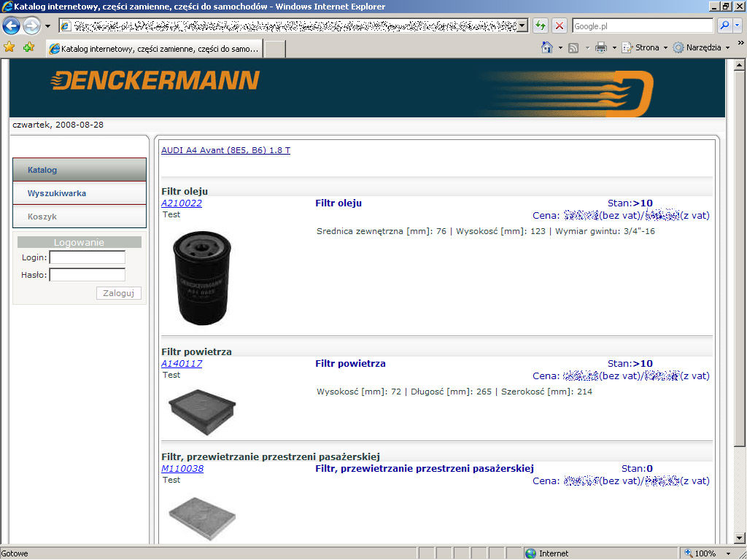The image size is (747, 560).
Task: Open a new blank browser tab
Action: coord(275,49)
